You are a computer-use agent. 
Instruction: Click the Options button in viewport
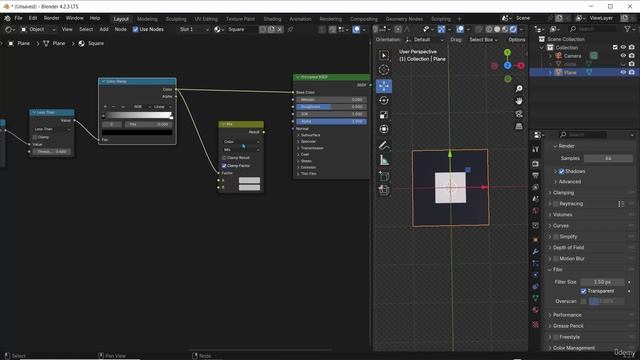[517, 40]
